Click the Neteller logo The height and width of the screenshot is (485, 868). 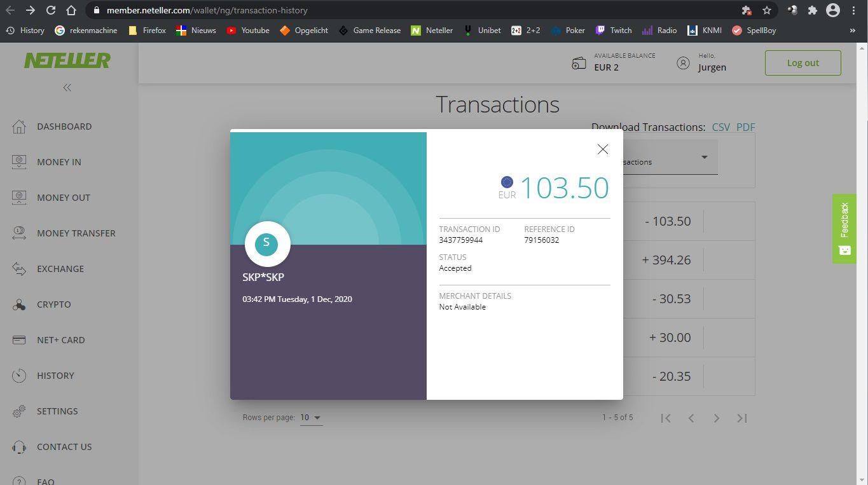[67, 61]
